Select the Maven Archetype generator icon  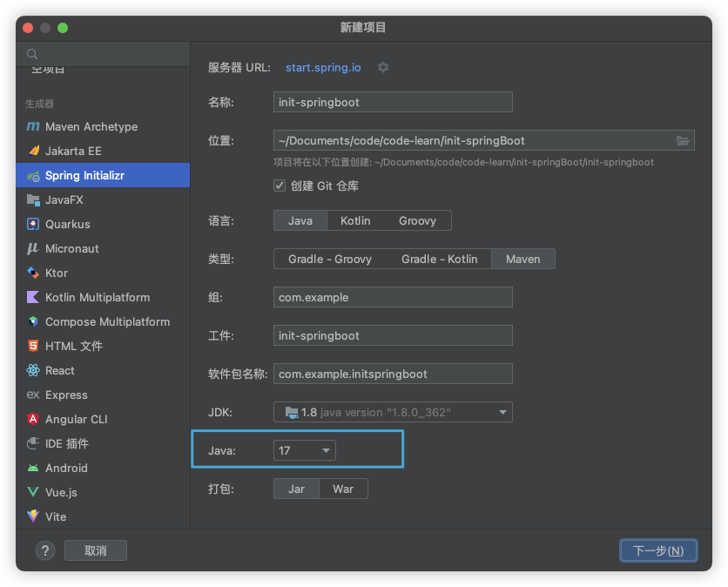click(33, 126)
